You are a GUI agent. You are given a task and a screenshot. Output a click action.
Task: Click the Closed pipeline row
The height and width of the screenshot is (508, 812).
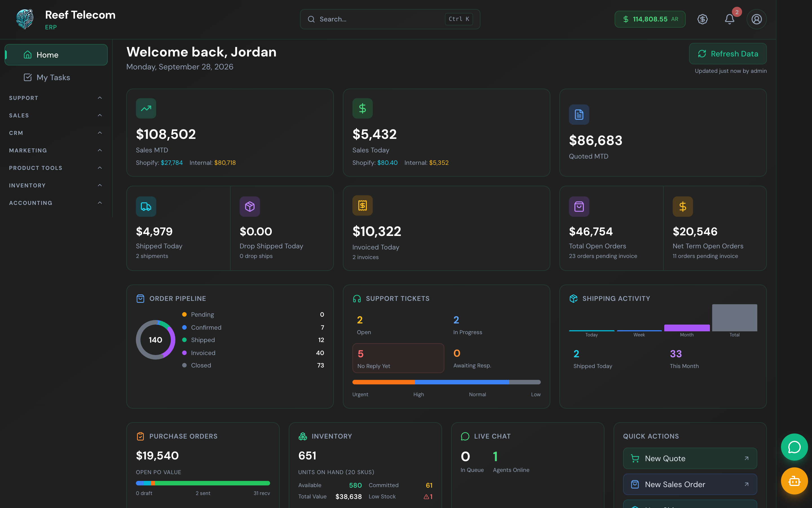253,365
